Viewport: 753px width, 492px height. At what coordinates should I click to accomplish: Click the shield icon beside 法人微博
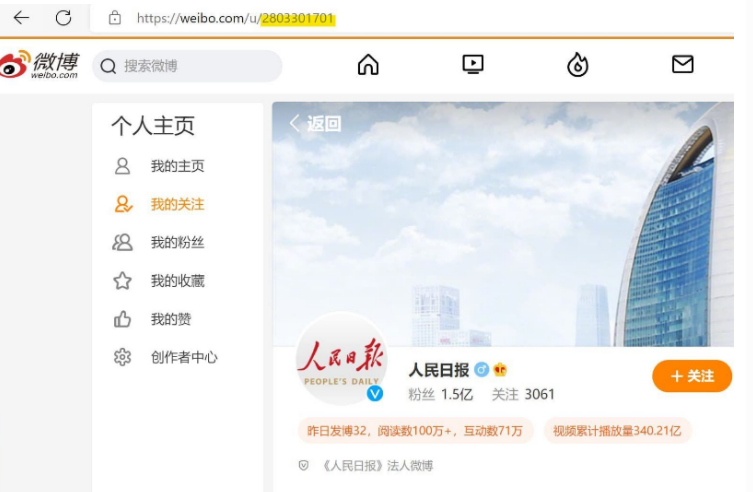tap(304, 465)
